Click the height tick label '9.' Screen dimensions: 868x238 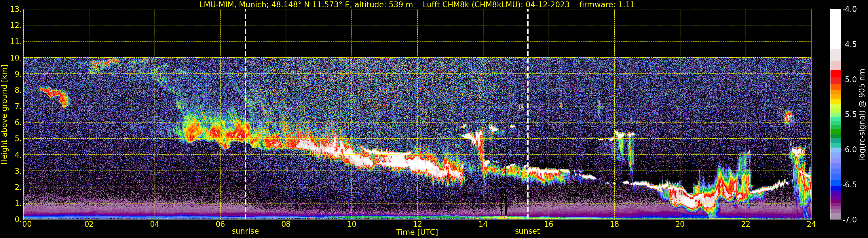pyautogui.click(x=18, y=74)
